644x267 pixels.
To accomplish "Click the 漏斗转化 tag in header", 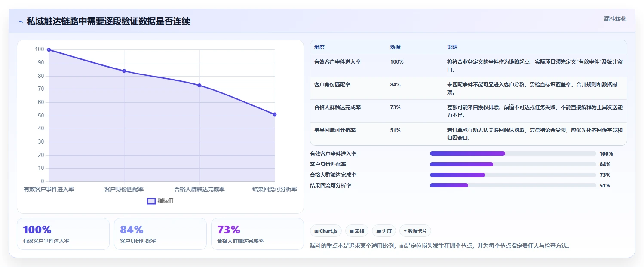I will (615, 19).
